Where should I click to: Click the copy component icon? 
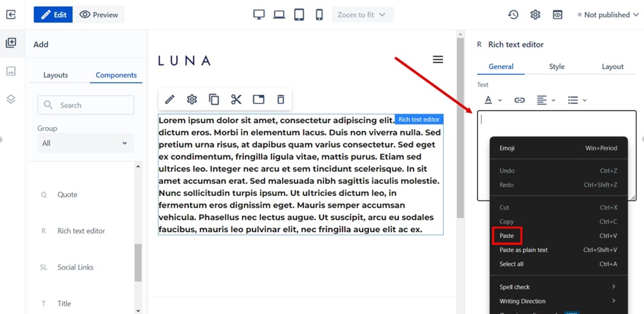point(214,99)
